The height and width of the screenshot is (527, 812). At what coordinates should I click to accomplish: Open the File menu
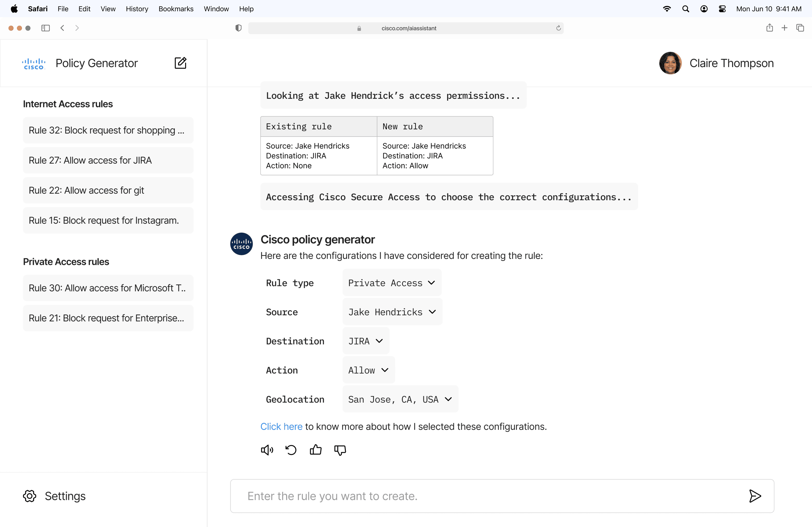tap(63, 9)
